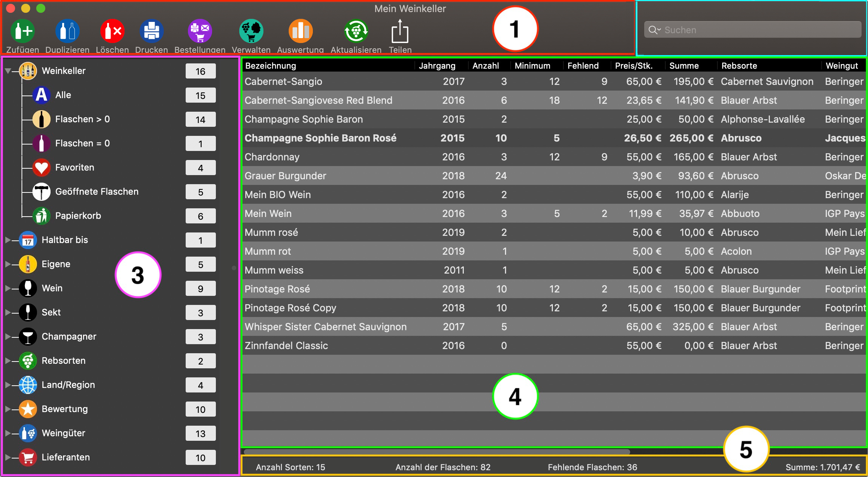The image size is (868, 477).
Task: Select the Rebsorten grapes icon
Action: tap(28, 361)
